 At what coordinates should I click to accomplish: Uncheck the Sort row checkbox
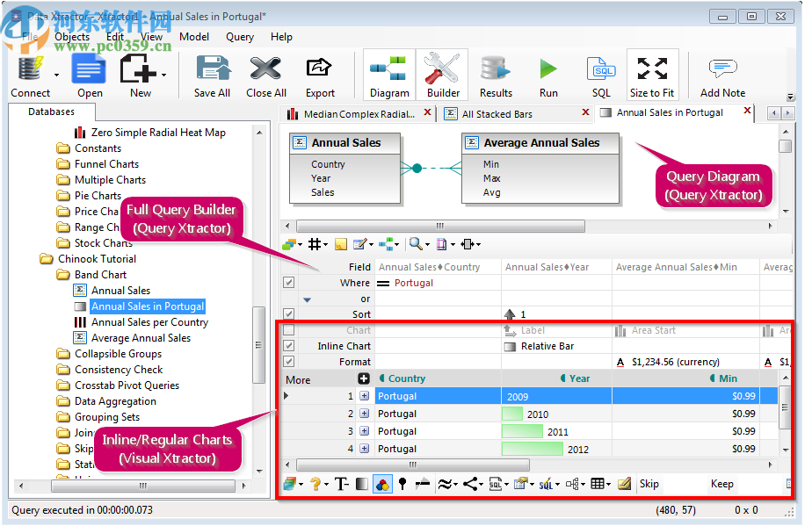[288, 314]
